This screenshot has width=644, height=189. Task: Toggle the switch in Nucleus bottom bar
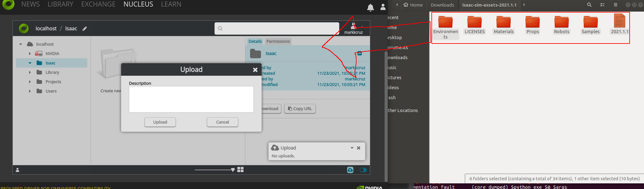pyautogui.click(x=363, y=170)
